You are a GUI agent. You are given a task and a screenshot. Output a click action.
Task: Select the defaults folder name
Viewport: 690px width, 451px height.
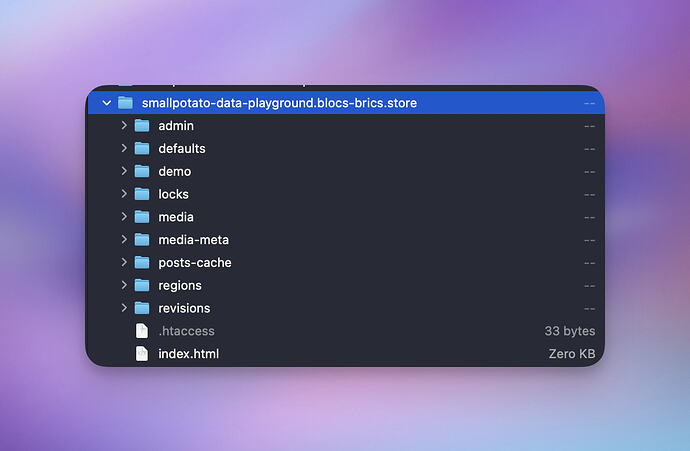[x=182, y=149]
